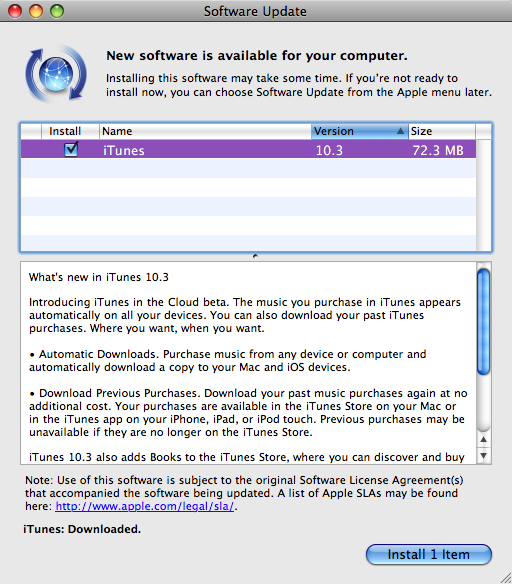Image resolution: width=512 pixels, height=584 pixels.
Task: Click the "Automatic Downloads" bullet text
Action: click(99, 354)
